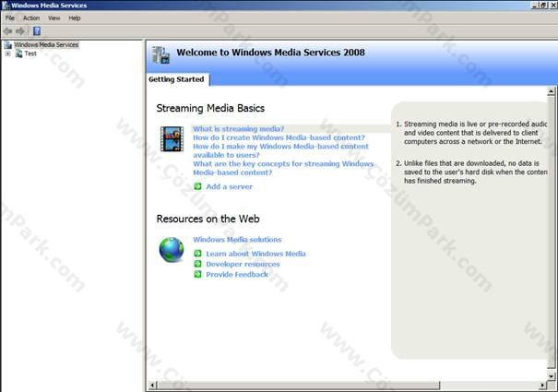Image resolution: width=558 pixels, height=392 pixels.
Task: Open 'Learn about Windows Media' link
Action: (255, 254)
